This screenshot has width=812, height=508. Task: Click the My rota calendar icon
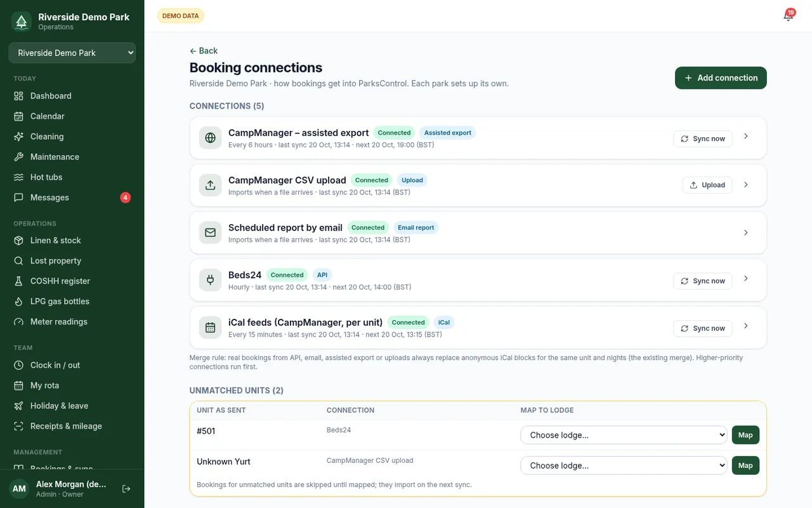coord(18,385)
